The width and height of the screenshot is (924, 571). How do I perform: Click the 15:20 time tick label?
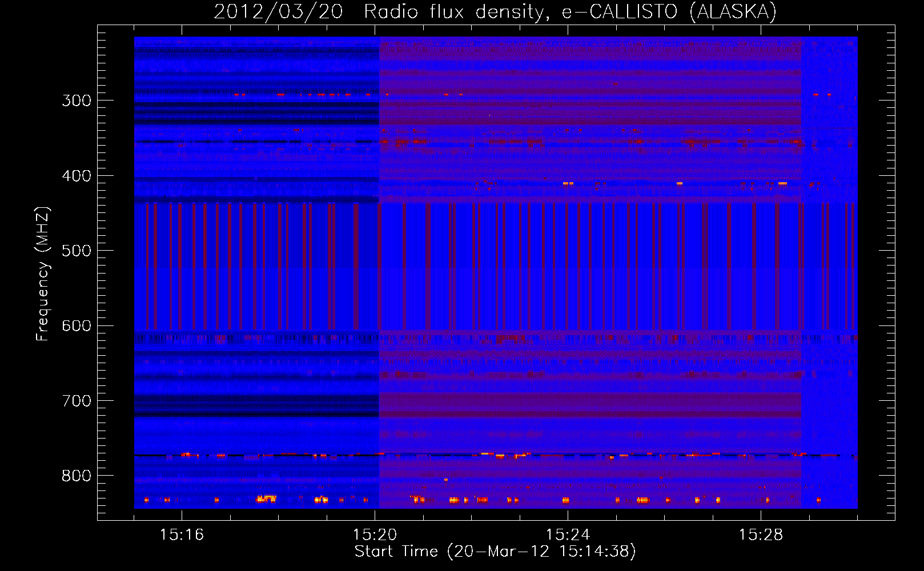(375, 535)
